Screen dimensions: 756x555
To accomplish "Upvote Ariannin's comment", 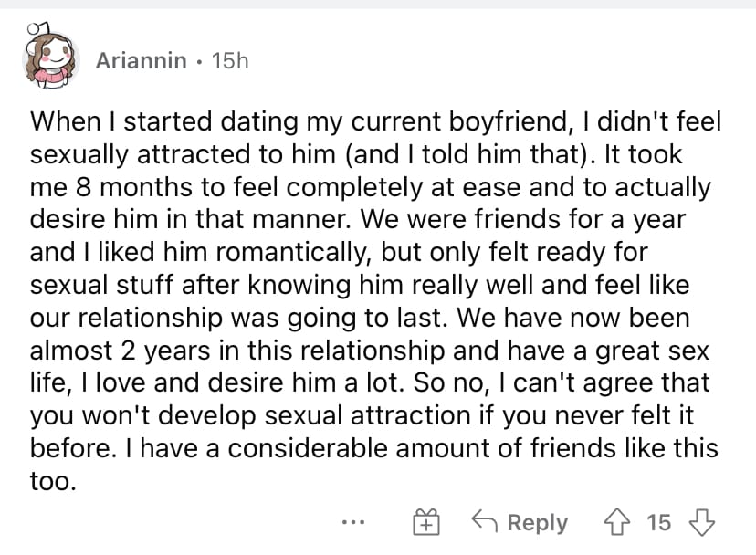I will (616, 523).
